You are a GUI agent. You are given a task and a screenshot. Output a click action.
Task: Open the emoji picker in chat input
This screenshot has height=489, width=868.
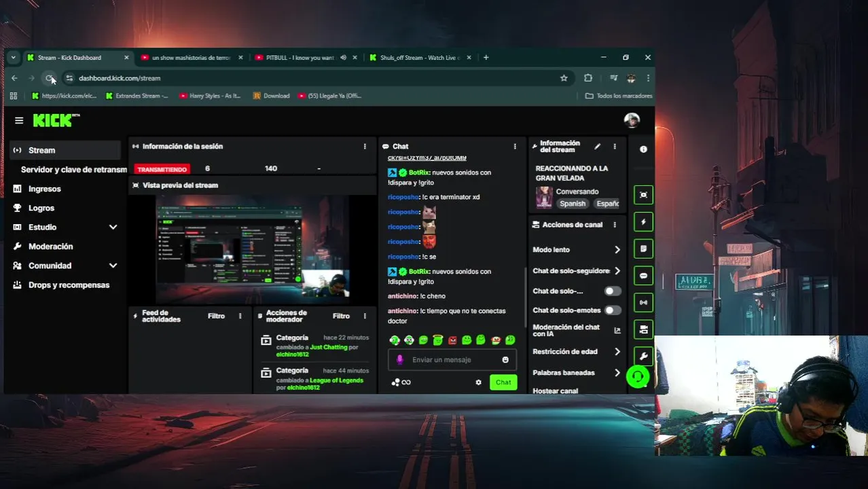coord(505,360)
